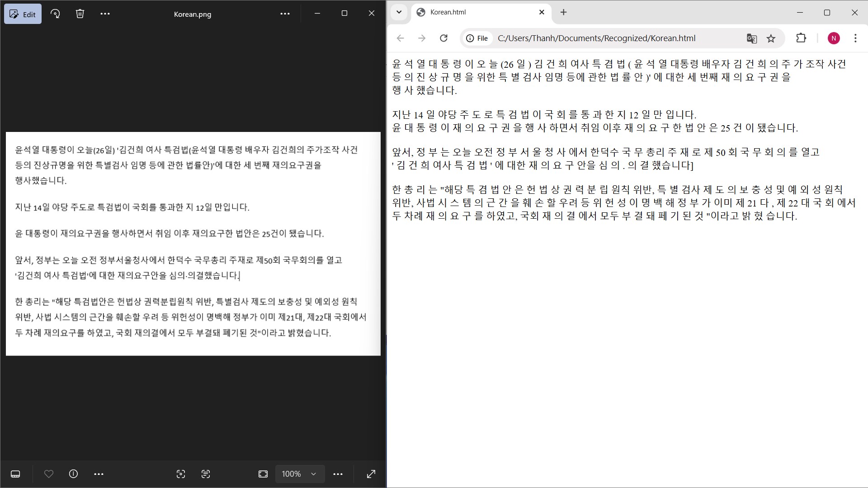Select the Korean.html tab
This screenshot has height=488, width=868.
(481, 12)
